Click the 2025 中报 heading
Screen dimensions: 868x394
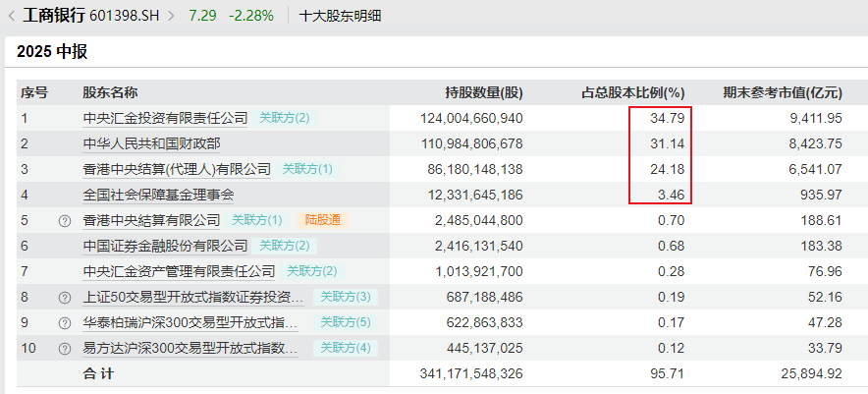pos(52,52)
